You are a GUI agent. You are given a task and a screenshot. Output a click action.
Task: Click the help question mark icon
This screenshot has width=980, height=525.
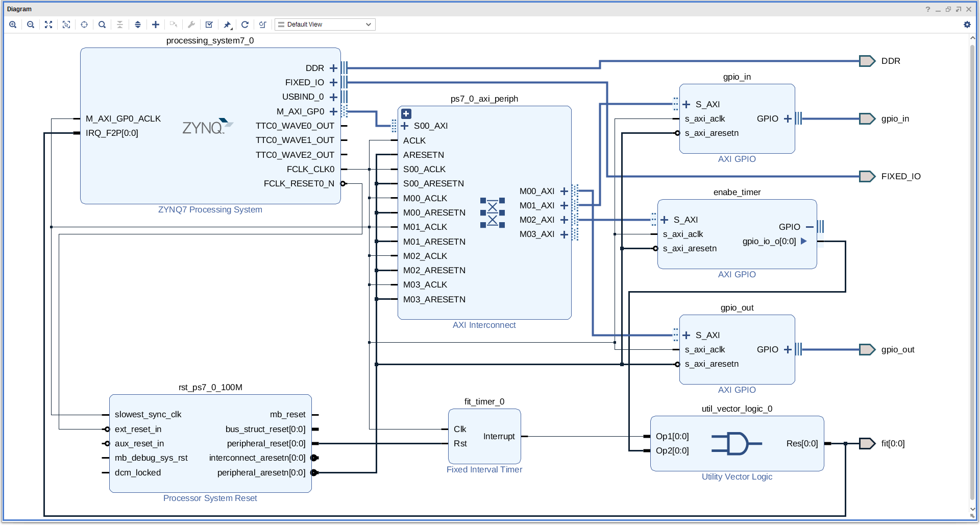(928, 9)
